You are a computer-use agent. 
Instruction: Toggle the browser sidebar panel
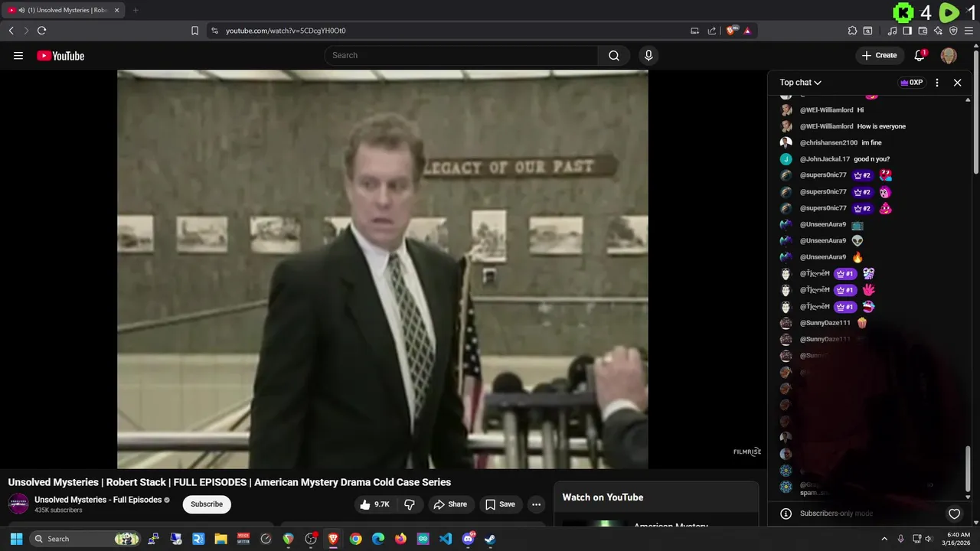(907, 31)
